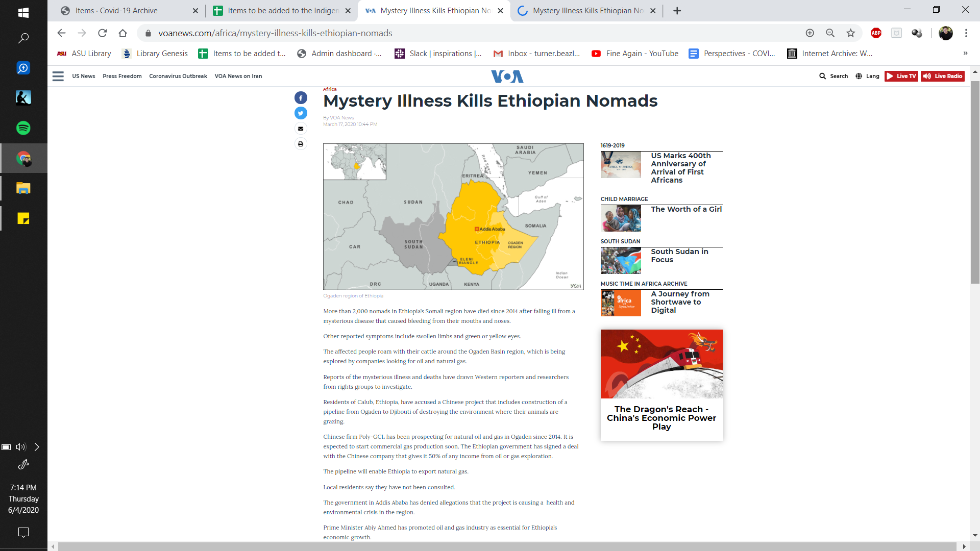Select Coronavirus Outbreak nav item
This screenshot has height=551, width=980.
pos(178,76)
